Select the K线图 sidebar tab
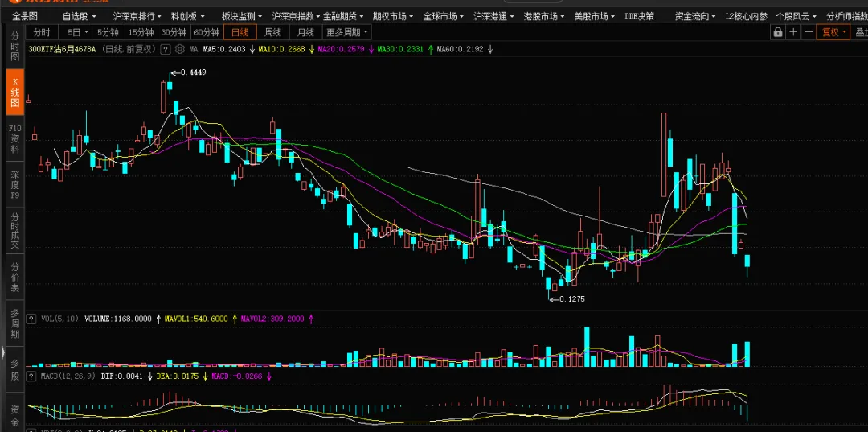 15,92
